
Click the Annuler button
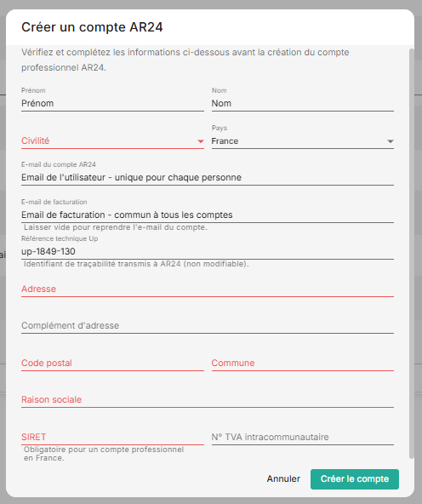point(283,479)
